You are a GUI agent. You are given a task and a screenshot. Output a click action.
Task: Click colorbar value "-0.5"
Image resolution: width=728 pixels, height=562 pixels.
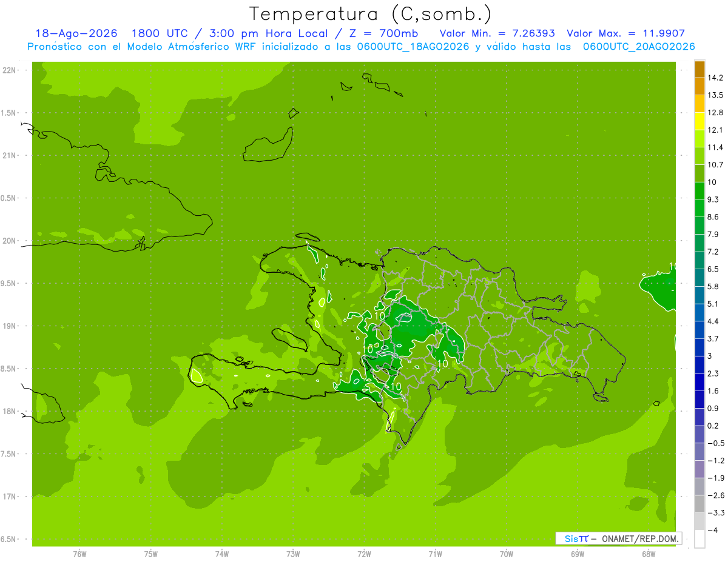pyautogui.click(x=715, y=443)
